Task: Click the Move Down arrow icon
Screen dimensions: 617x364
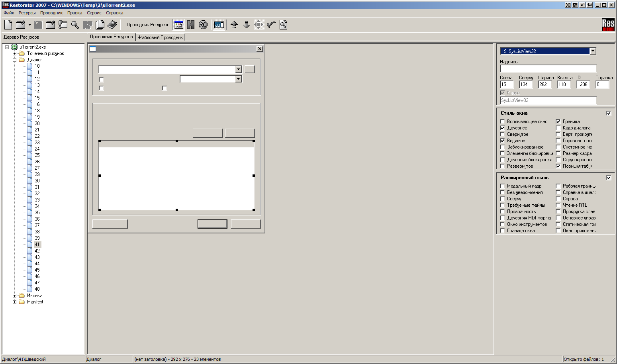Action: [x=247, y=25]
